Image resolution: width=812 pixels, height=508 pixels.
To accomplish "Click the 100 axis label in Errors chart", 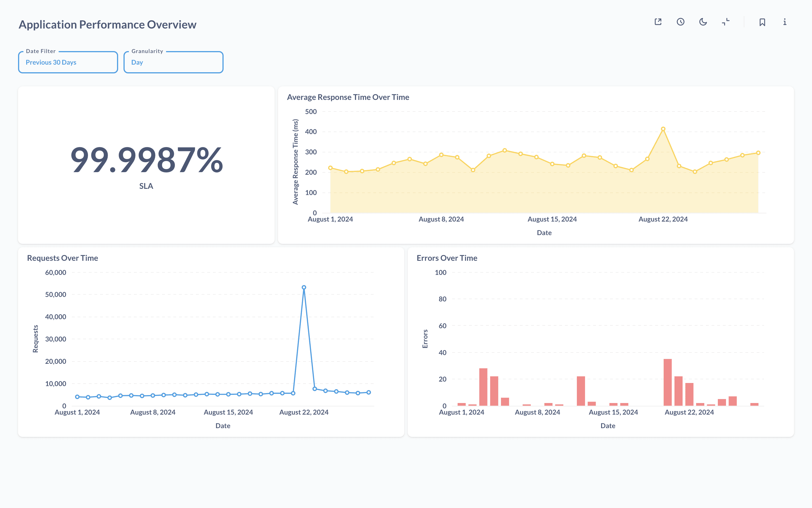I will coord(441,272).
